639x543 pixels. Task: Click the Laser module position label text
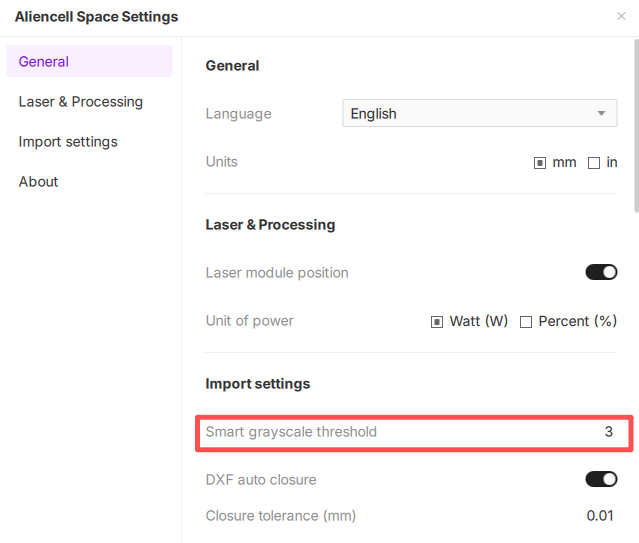click(x=276, y=273)
